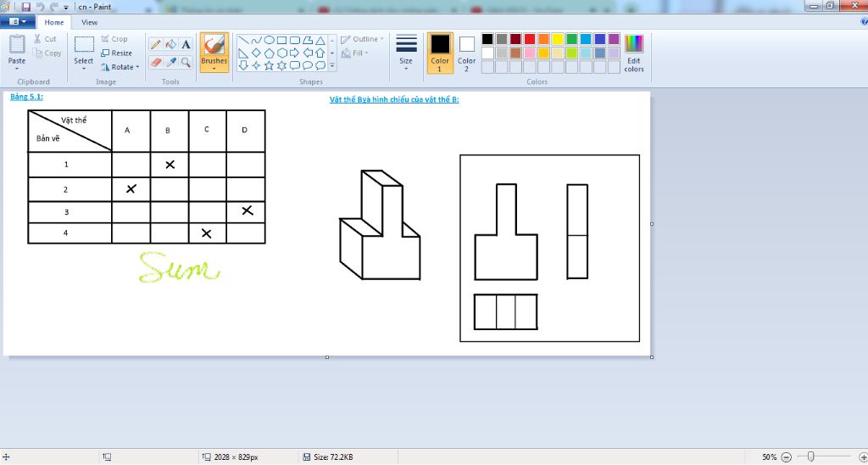Screen dimensions: 868x465
Task: Choose the Left arrow shape
Action: click(307, 53)
